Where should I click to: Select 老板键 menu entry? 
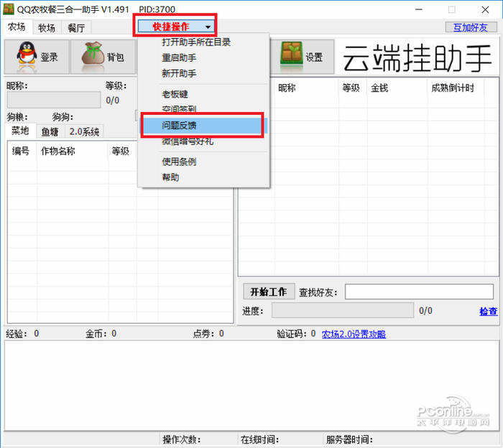click(x=175, y=94)
